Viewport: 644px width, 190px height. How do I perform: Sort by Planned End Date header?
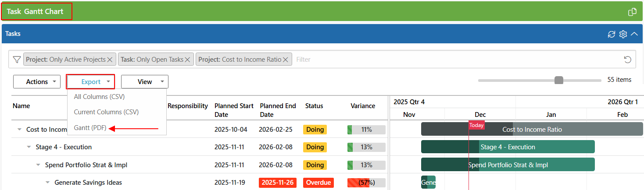click(x=278, y=110)
